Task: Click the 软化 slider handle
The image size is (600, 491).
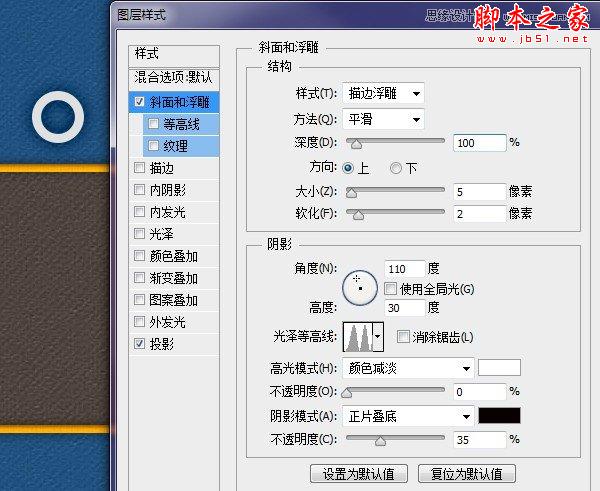Action: point(359,215)
